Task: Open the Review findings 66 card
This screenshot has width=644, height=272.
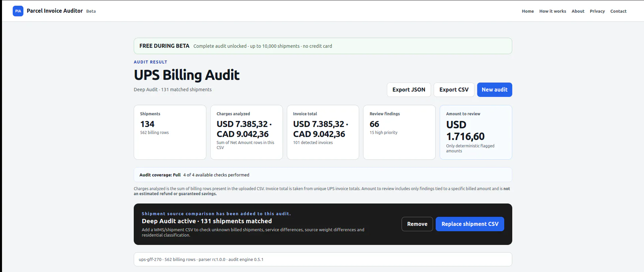Action: pyautogui.click(x=399, y=132)
